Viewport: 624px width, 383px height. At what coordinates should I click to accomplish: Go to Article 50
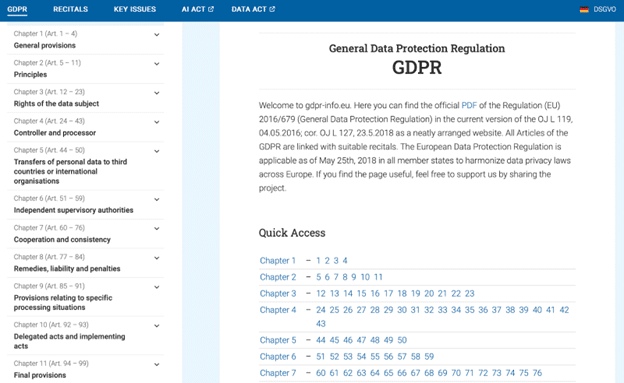402,340
